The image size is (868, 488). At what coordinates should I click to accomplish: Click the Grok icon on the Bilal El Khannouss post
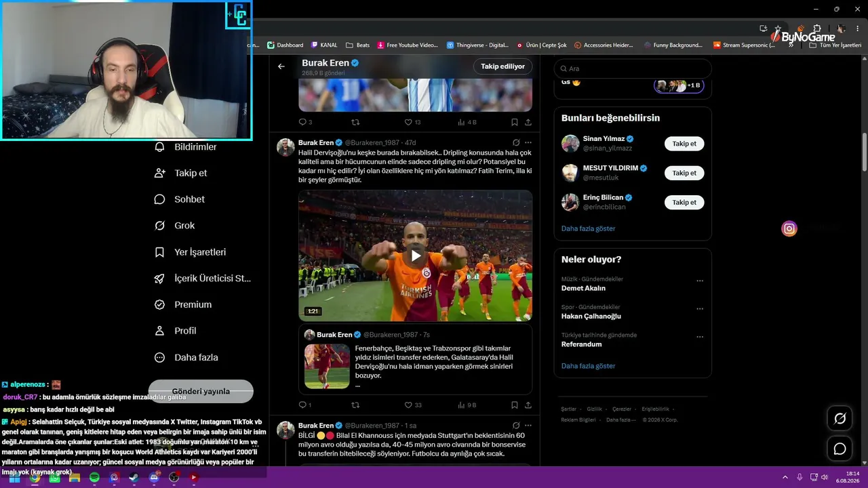click(x=516, y=426)
